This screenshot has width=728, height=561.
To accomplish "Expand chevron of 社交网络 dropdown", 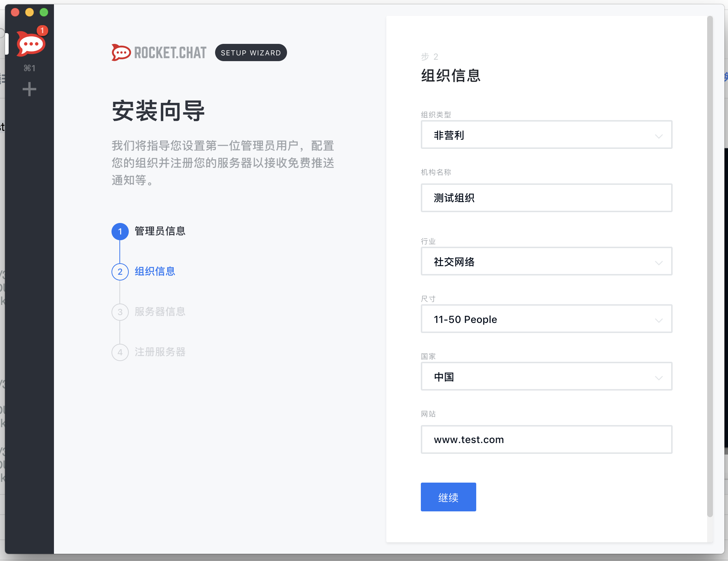I will click(x=659, y=263).
